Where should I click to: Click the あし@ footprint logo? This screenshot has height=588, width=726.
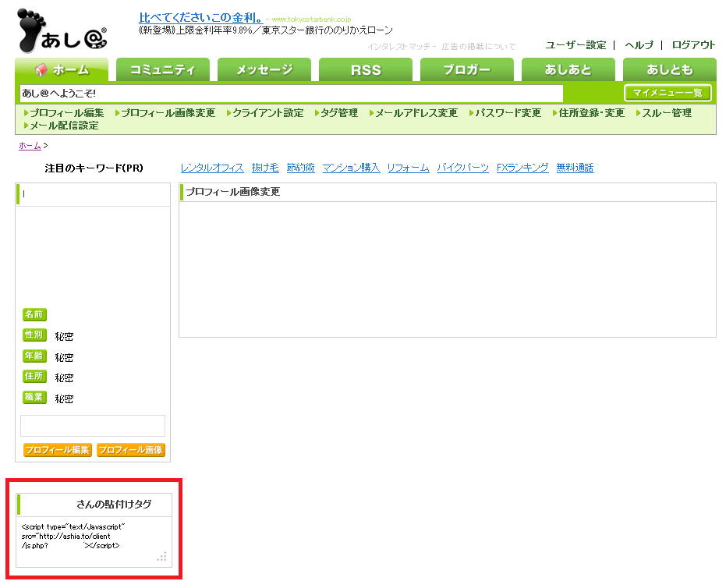tap(62, 30)
